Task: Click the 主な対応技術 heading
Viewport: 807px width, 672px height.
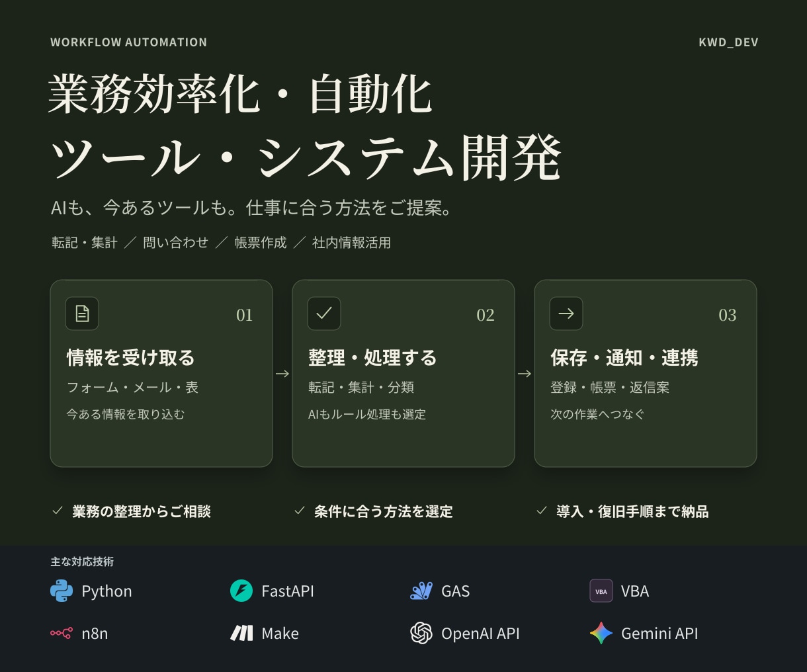Action: (82, 562)
